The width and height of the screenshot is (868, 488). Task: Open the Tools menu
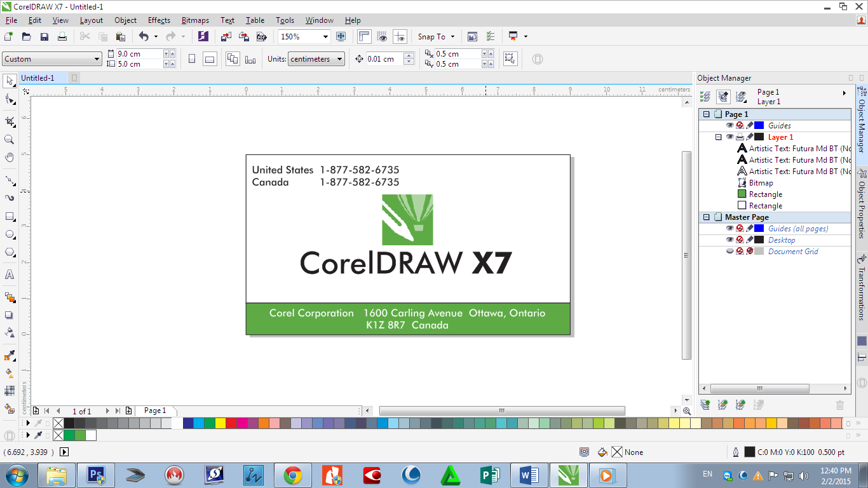click(285, 20)
